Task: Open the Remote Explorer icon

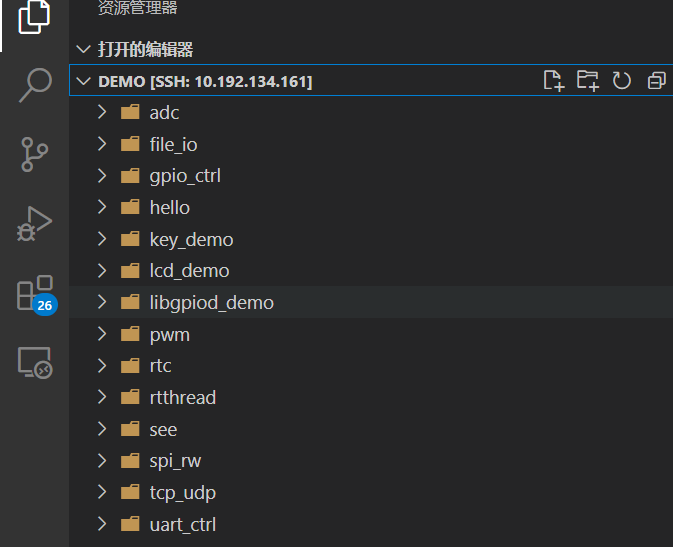Action: click(34, 363)
